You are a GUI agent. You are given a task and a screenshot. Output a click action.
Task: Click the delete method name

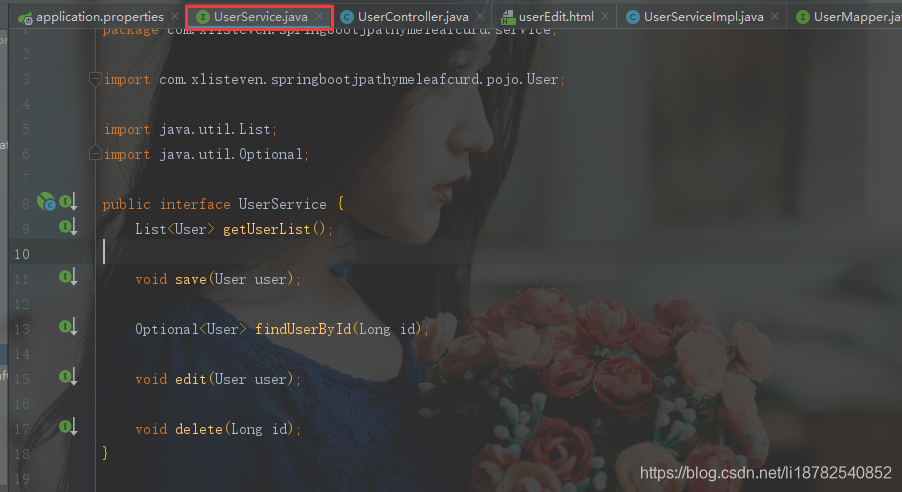point(198,429)
